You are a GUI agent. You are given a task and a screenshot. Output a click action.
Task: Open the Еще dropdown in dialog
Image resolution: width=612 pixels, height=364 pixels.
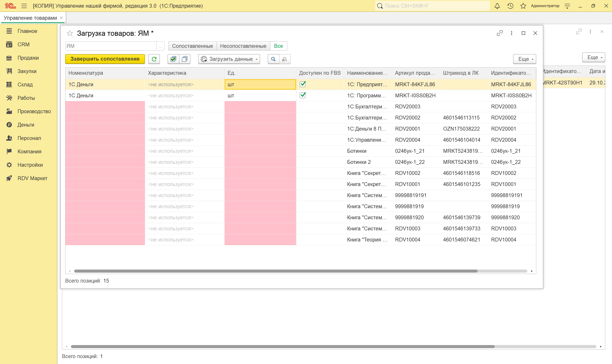(x=524, y=59)
